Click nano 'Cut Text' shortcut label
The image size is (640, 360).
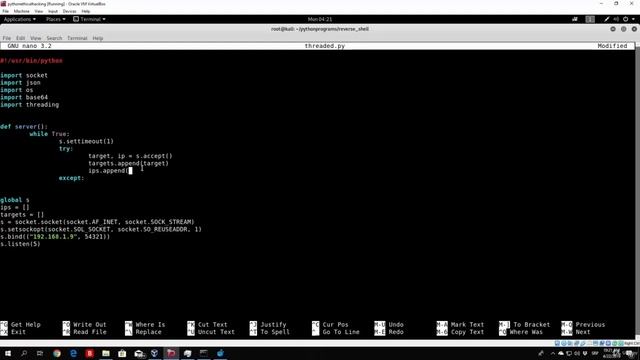point(213,325)
